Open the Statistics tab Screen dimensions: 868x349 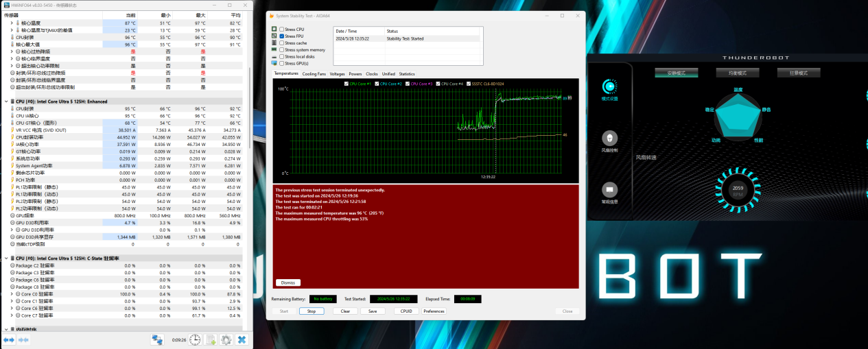407,73
